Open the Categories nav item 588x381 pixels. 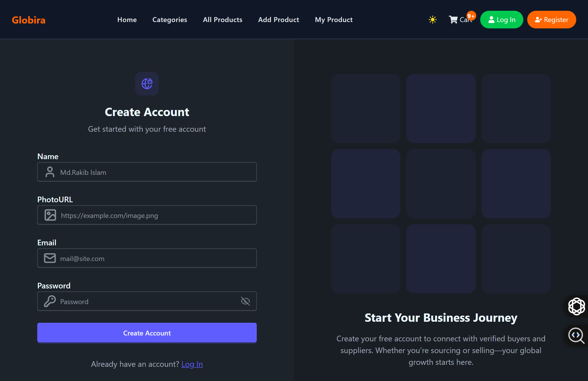point(170,20)
